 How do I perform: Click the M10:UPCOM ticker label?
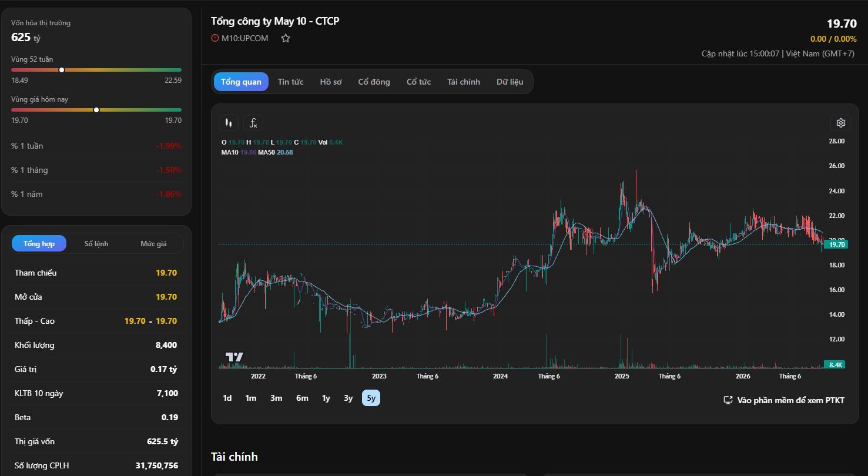point(244,38)
